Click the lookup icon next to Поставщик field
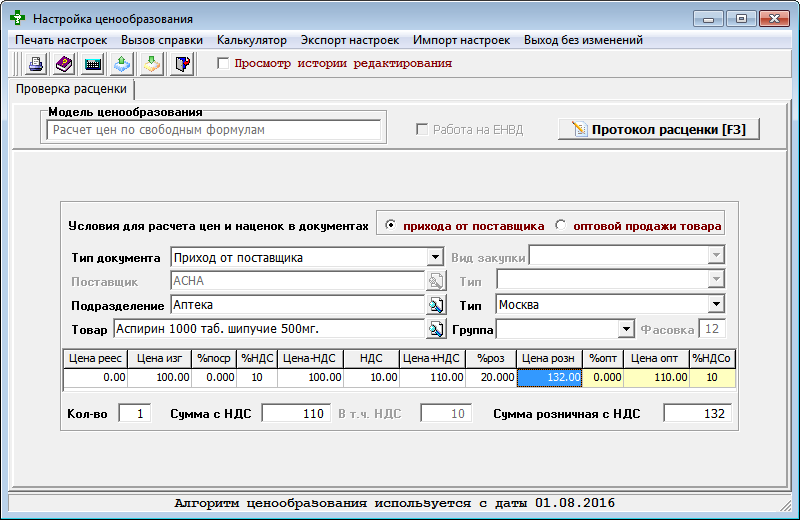This screenshot has width=800, height=520. pos(436,281)
